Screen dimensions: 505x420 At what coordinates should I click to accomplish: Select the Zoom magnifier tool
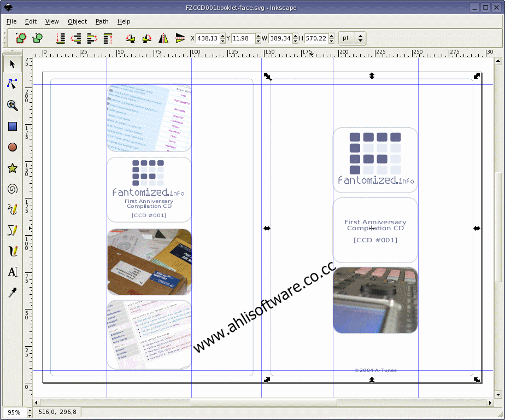pyautogui.click(x=12, y=105)
